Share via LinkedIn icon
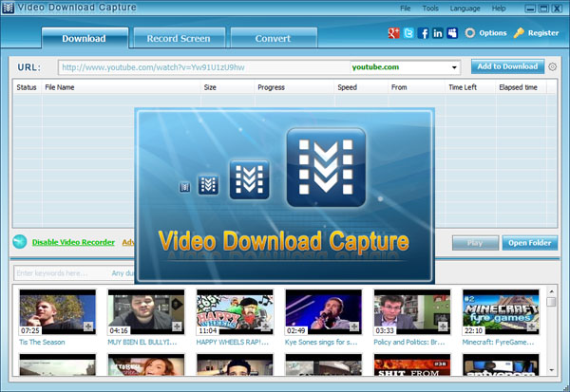Image resolution: width=570 pixels, height=392 pixels. (x=437, y=33)
